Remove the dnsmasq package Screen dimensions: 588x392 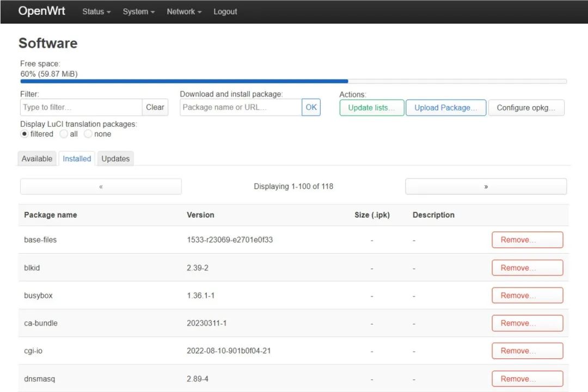click(527, 378)
